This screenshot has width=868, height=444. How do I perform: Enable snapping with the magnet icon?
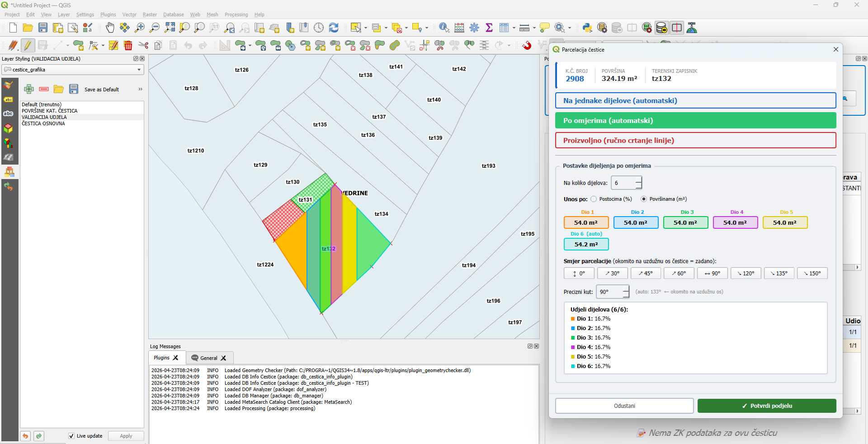tap(527, 45)
